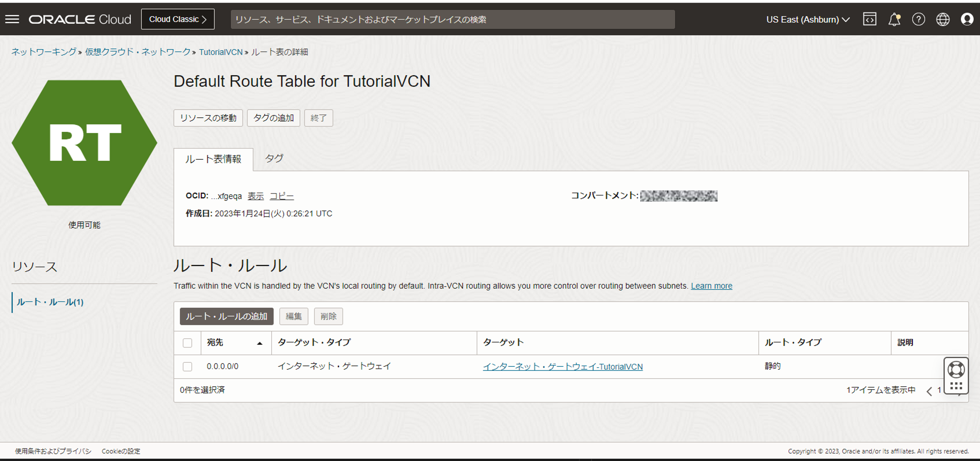Open the Learn more link

(711, 286)
